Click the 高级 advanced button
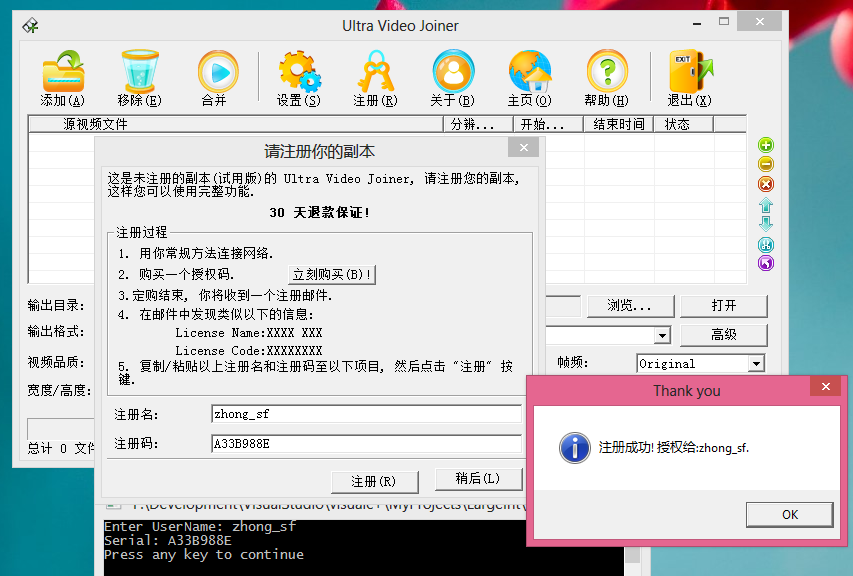The width and height of the screenshot is (853, 576). 724,335
